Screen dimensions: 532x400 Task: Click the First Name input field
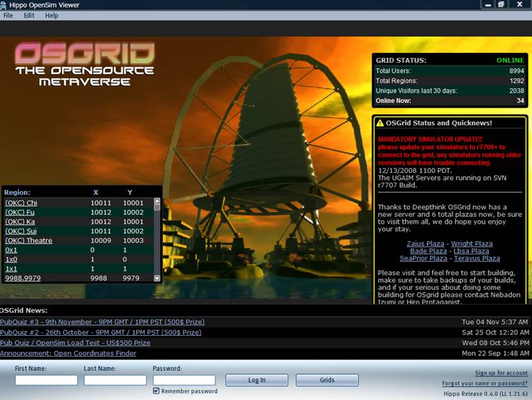coord(47,380)
